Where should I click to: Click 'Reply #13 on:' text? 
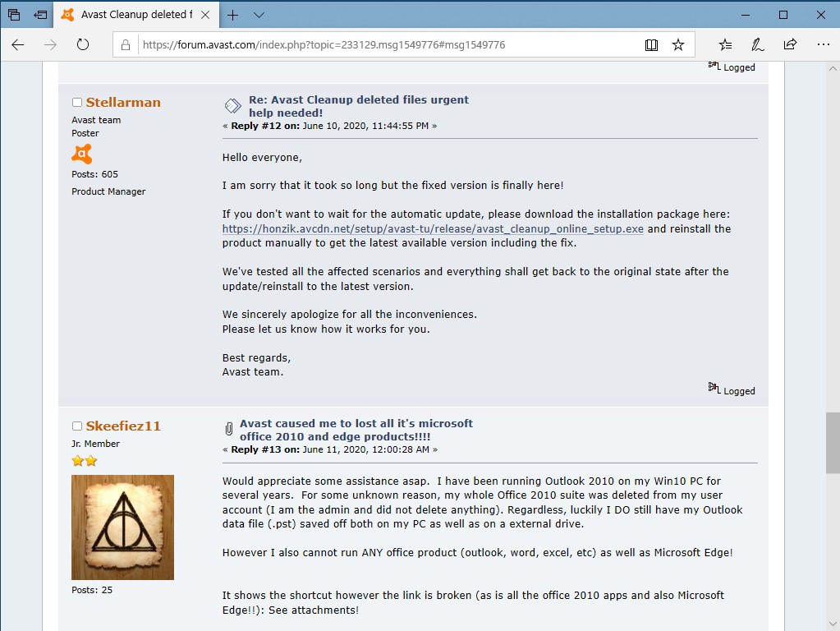tap(265, 449)
